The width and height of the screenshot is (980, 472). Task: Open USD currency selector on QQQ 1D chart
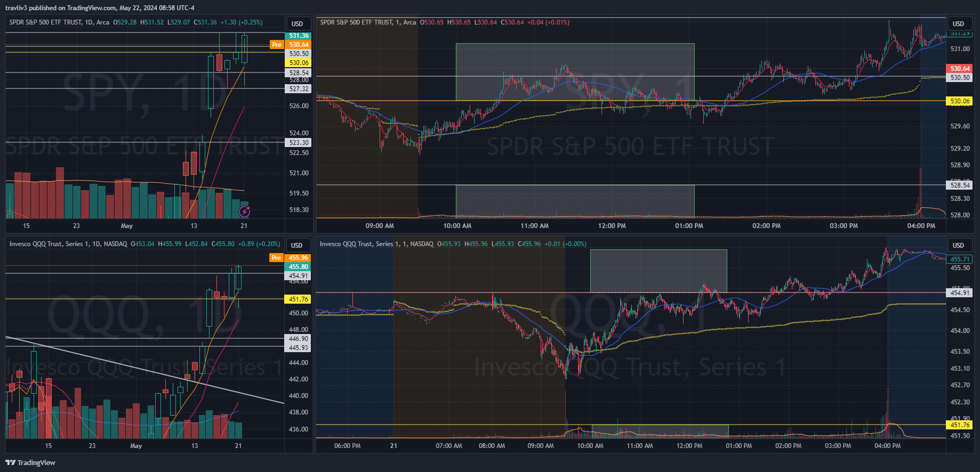click(x=297, y=246)
